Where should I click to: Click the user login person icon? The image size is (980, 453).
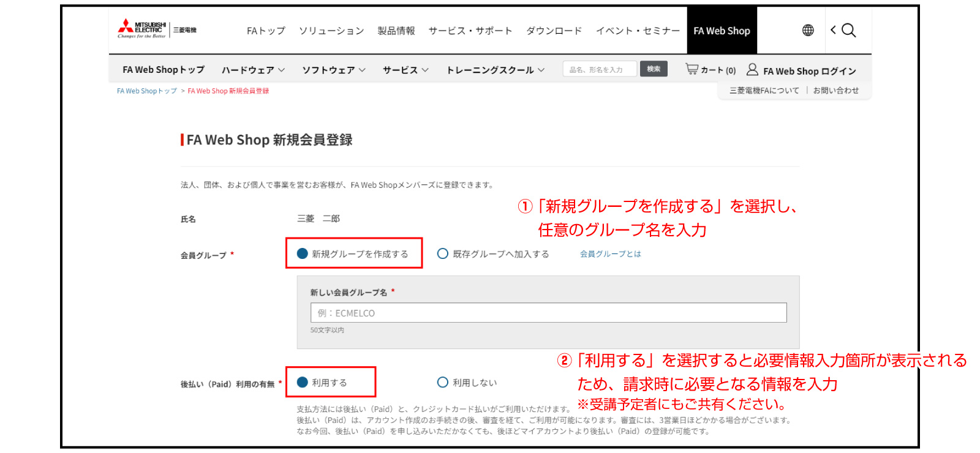click(x=752, y=70)
